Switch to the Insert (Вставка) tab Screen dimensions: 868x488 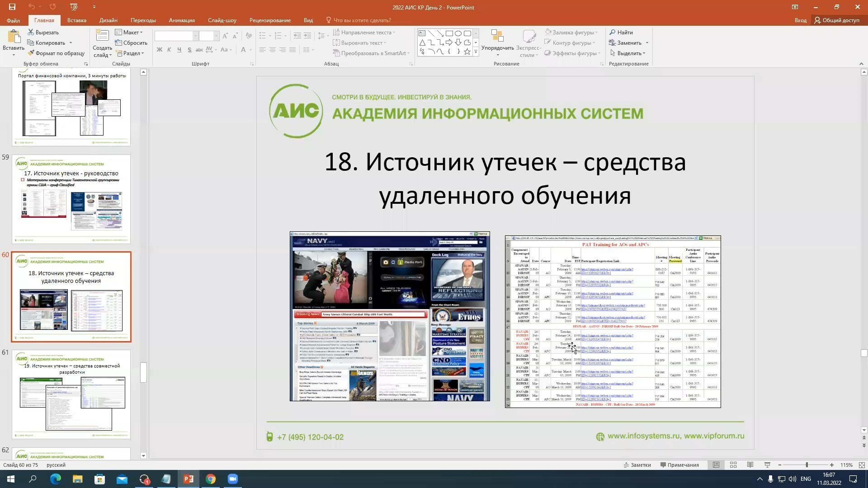pos(77,20)
